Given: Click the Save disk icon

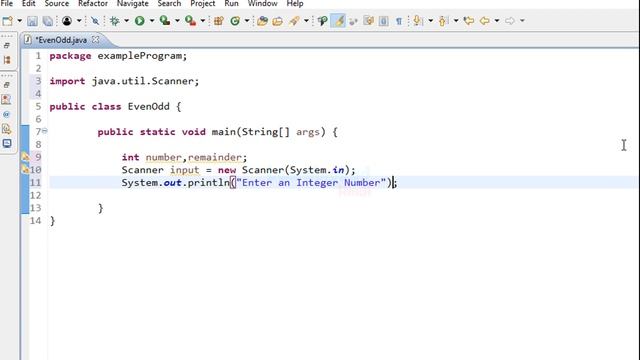Looking at the screenshot, I should [x=32, y=21].
